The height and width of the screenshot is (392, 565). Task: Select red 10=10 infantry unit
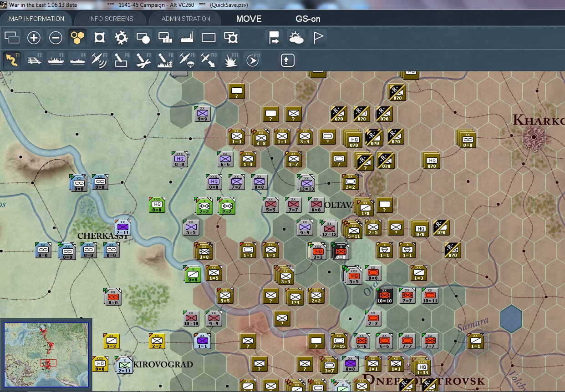pos(191,318)
